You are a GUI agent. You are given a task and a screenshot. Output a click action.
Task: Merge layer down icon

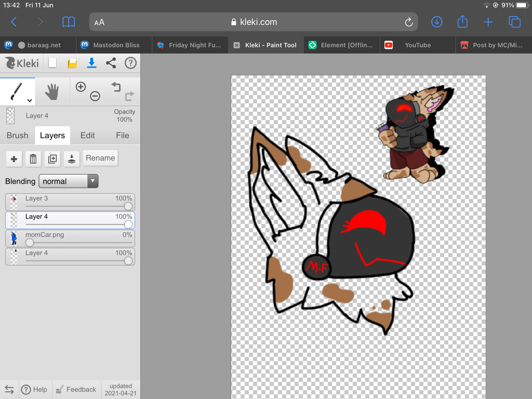(x=71, y=159)
